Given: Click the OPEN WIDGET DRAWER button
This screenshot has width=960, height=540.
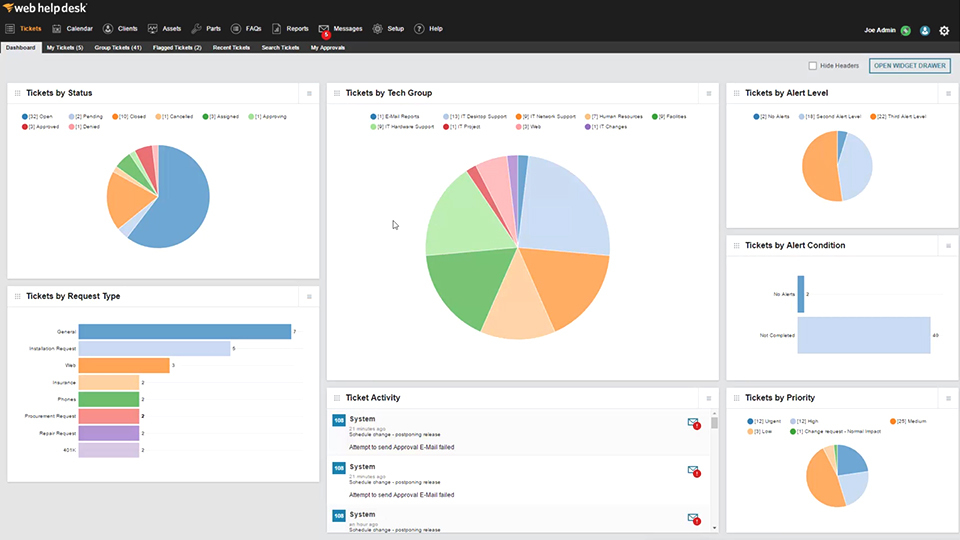Looking at the screenshot, I should [x=910, y=66].
